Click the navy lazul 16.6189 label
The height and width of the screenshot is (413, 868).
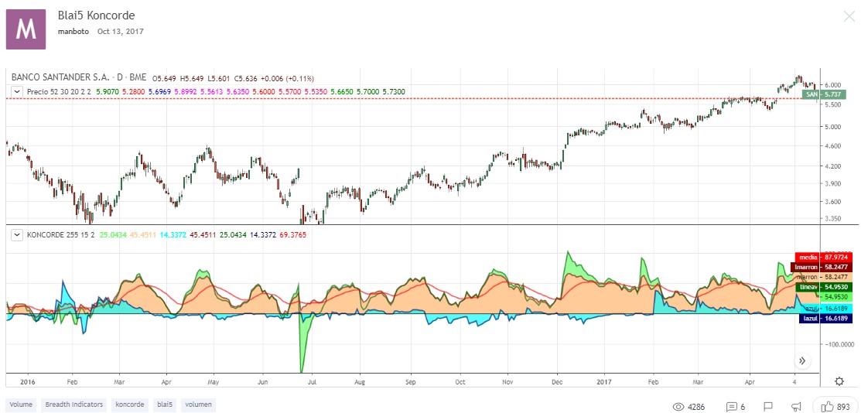[x=824, y=319]
